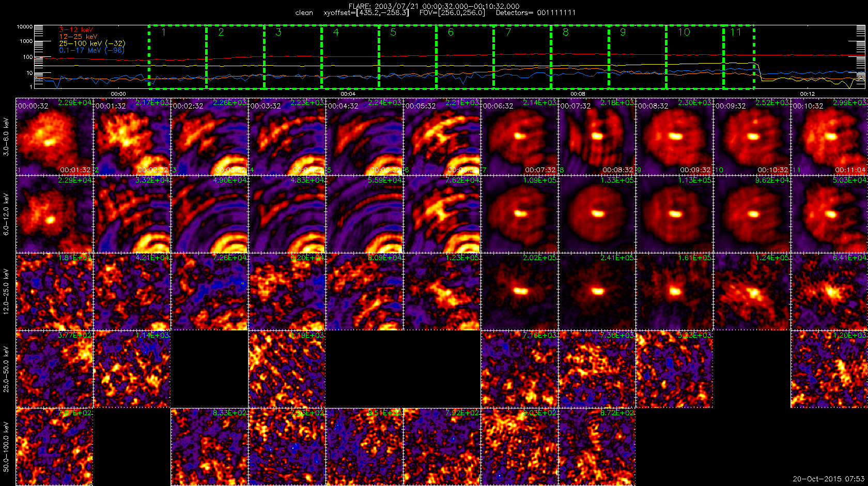This screenshot has height=486, width=868.
Task: Click the 'clean' algorithm label
Action: (x=304, y=13)
